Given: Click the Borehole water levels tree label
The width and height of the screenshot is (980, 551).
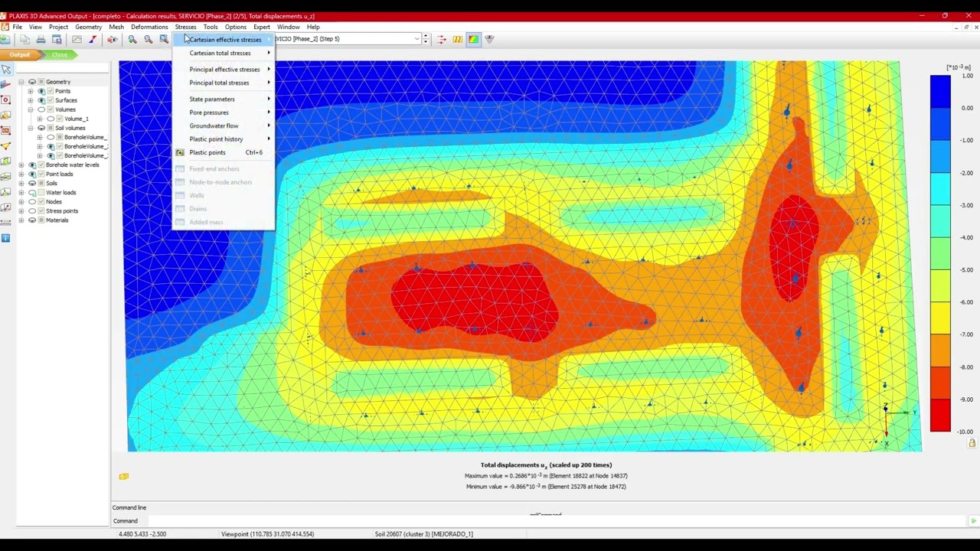Looking at the screenshot, I should pyautogui.click(x=72, y=165).
